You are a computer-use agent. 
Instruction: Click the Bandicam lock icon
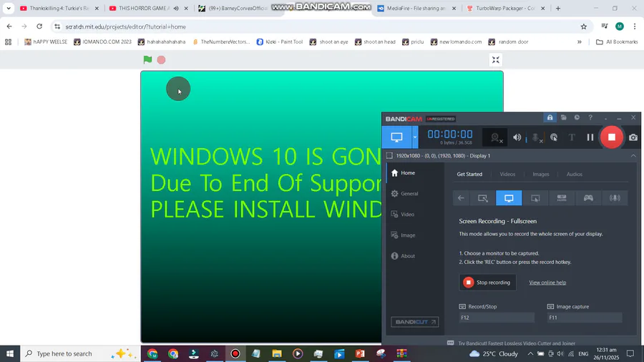[x=550, y=118]
